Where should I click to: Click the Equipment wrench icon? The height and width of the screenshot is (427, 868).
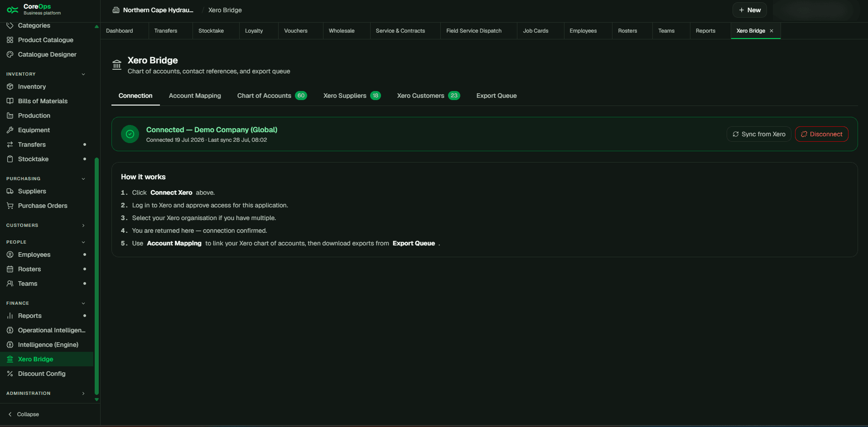click(10, 130)
